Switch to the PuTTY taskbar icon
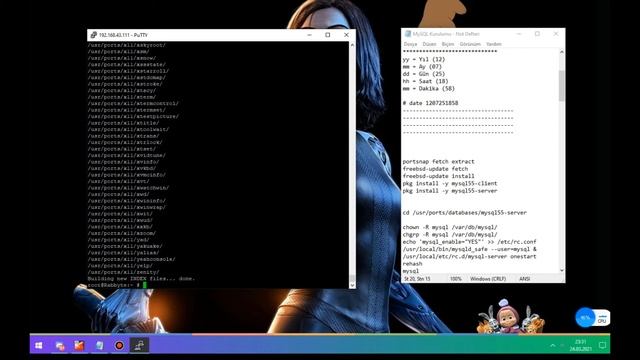The width and height of the screenshot is (640, 360). click(139, 346)
